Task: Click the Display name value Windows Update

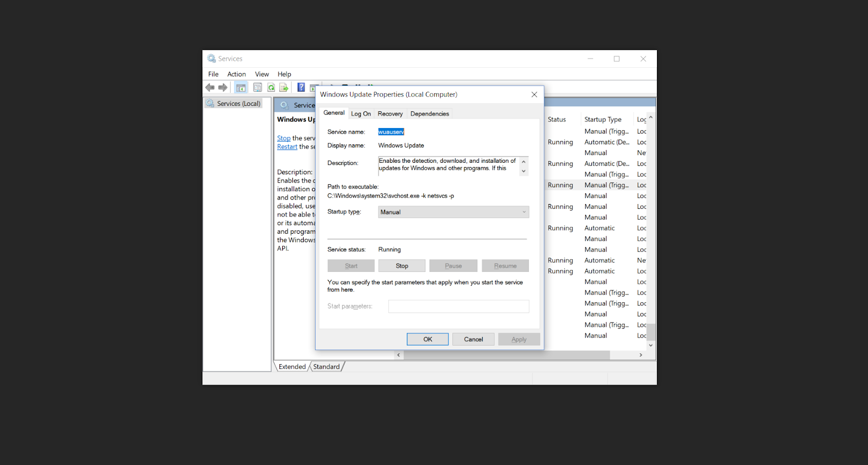Action: click(401, 145)
